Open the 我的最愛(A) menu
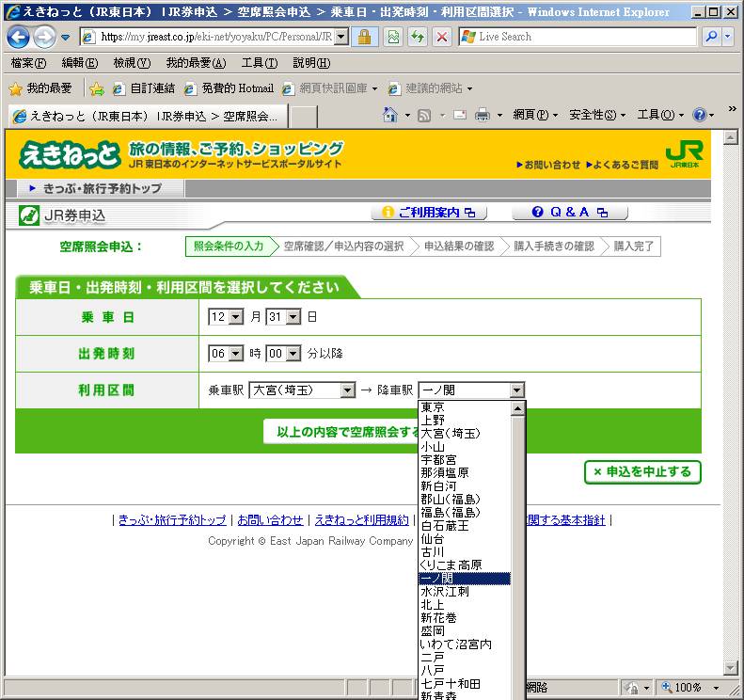The image size is (744, 700). point(196,63)
